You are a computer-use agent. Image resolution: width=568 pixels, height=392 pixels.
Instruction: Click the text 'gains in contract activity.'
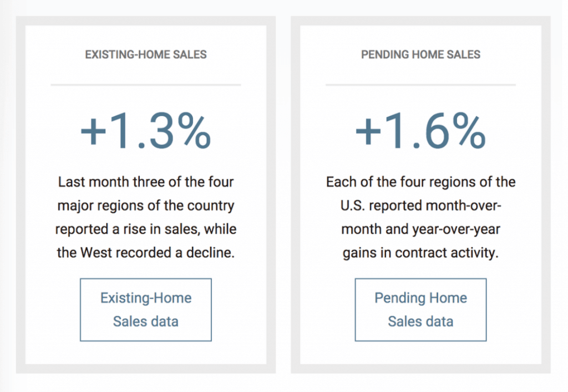click(x=420, y=253)
